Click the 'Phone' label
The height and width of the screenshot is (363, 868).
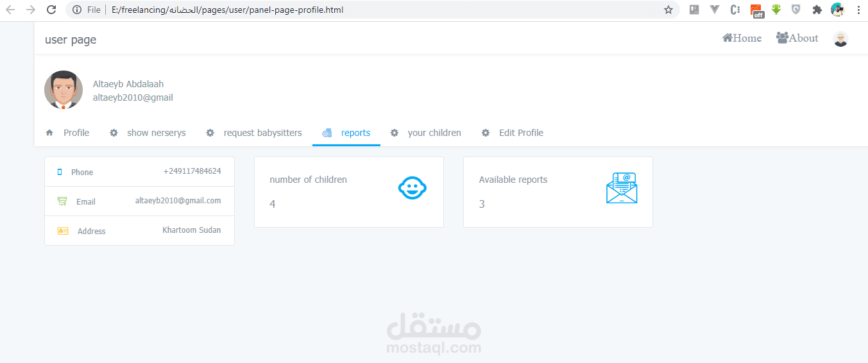tap(82, 172)
